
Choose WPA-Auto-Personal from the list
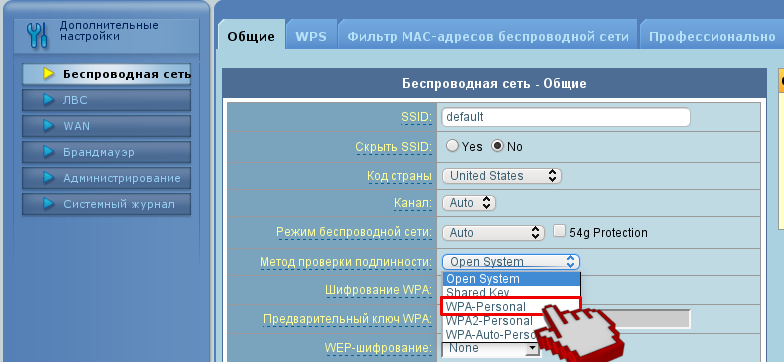pos(490,334)
